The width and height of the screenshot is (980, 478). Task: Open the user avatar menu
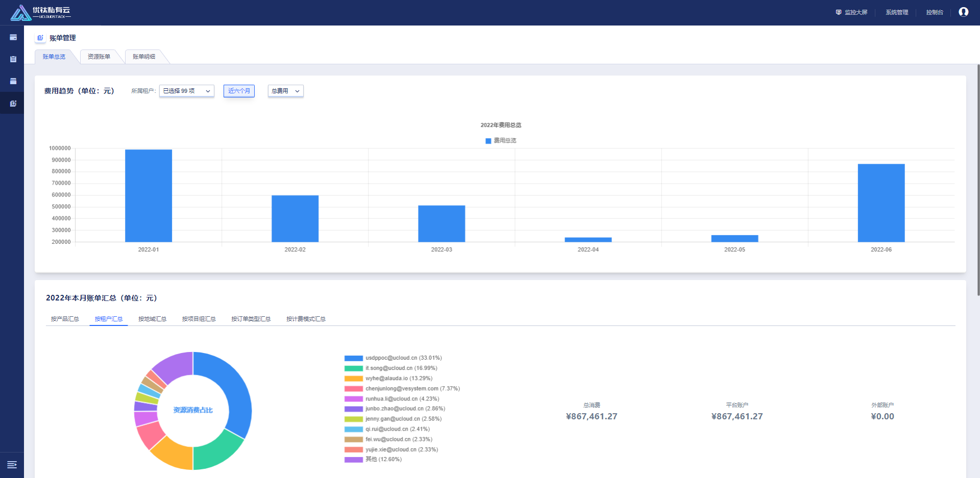click(963, 12)
